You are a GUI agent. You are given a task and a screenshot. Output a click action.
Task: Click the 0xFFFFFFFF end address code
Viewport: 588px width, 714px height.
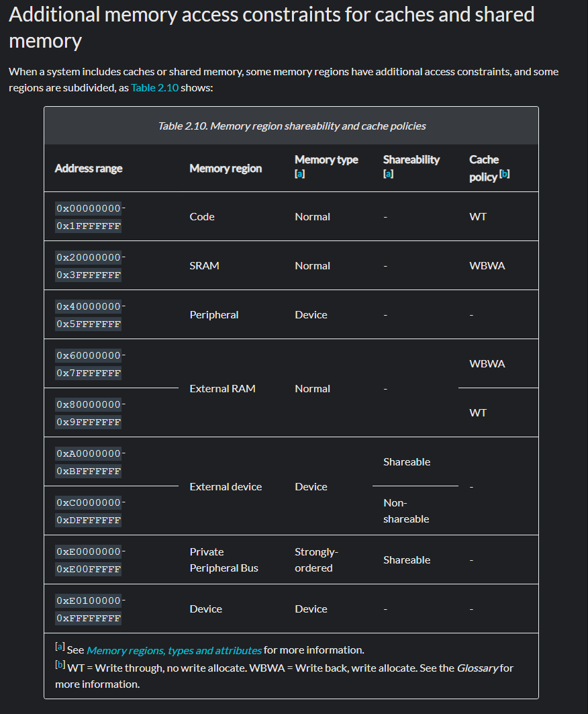[89, 618]
